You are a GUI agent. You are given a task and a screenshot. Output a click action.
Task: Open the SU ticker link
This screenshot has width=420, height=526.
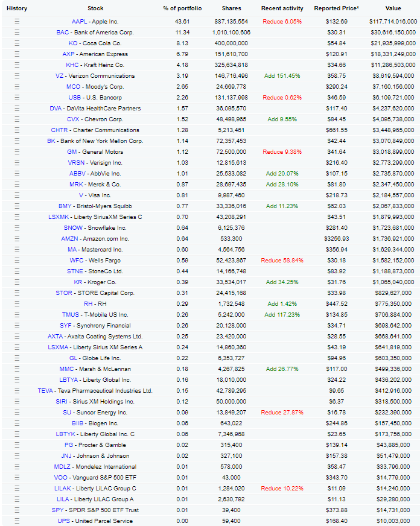coord(67,412)
